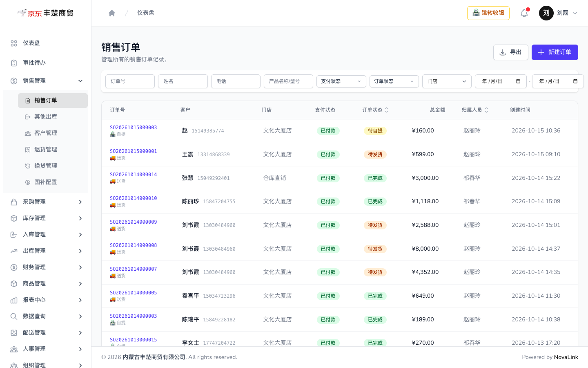Screen dimensions: 588x368
Task: Click the 配送管理 sidebar icon
Action: [14, 333]
